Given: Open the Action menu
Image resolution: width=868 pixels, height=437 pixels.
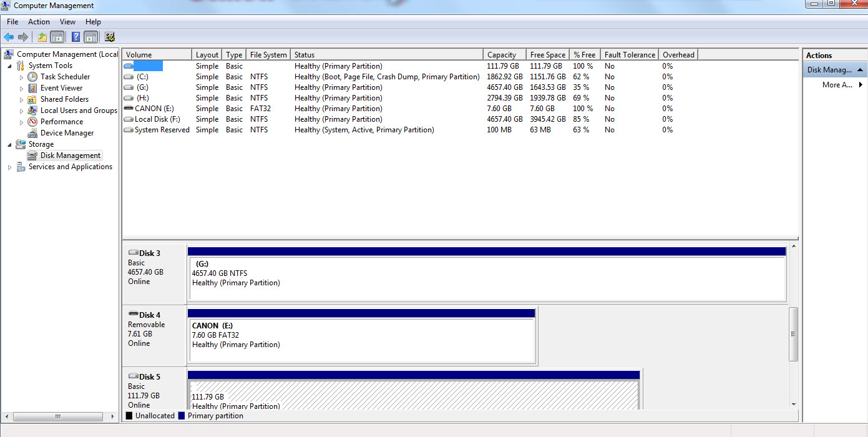Looking at the screenshot, I should pyautogui.click(x=39, y=21).
